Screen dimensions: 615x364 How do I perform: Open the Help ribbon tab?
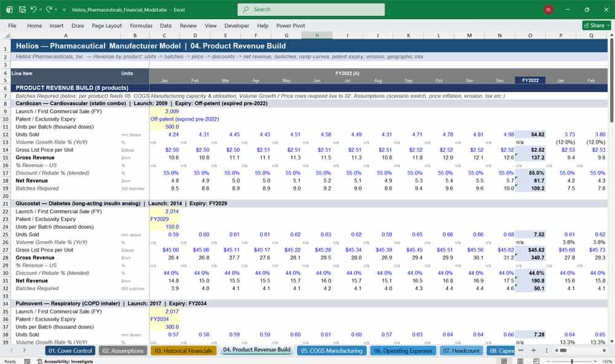[263, 25]
